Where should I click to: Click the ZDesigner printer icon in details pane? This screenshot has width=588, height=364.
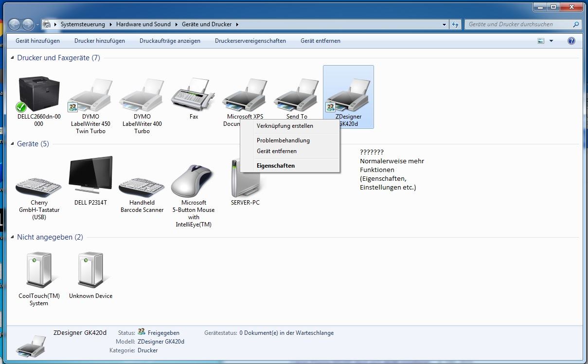click(31, 346)
